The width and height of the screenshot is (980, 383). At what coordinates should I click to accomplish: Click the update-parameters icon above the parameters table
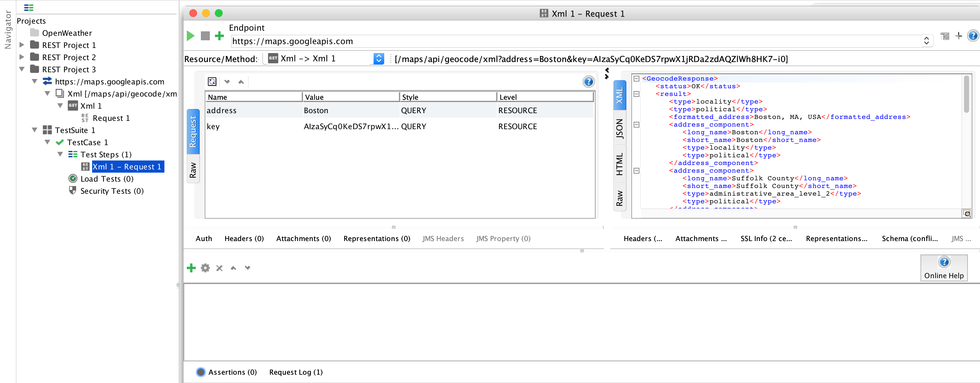(x=212, y=81)
